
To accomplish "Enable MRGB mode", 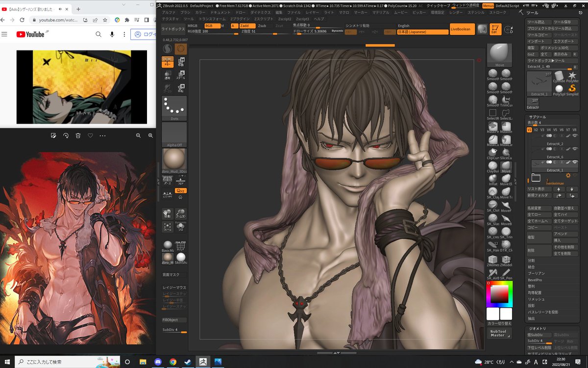I will click(195, 26).
